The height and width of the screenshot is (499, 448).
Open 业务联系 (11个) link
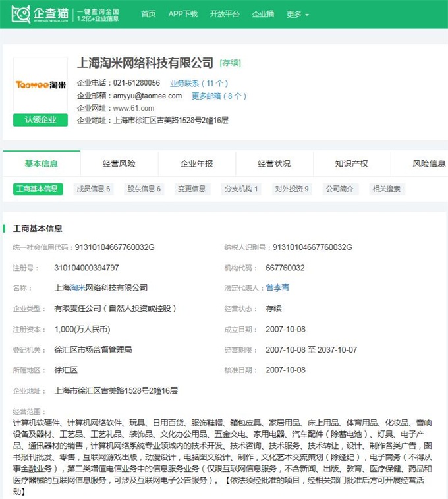(x=199, y=84)
